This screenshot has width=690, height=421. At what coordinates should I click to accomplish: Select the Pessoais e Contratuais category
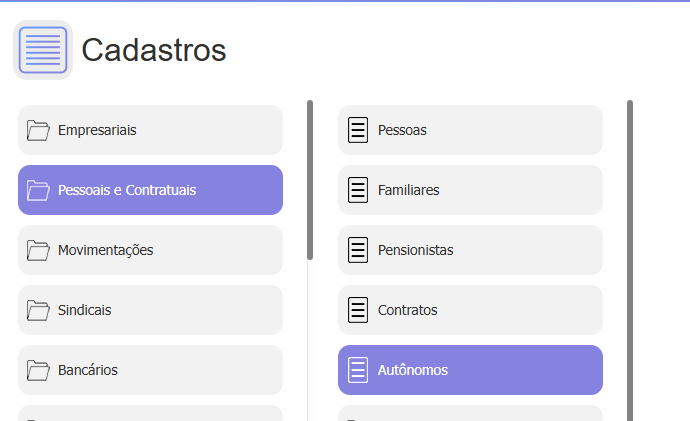(x=150, y=190)
